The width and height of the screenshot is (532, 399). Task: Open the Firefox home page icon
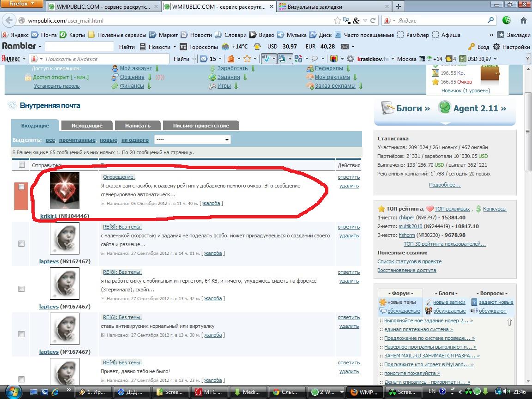524,20
